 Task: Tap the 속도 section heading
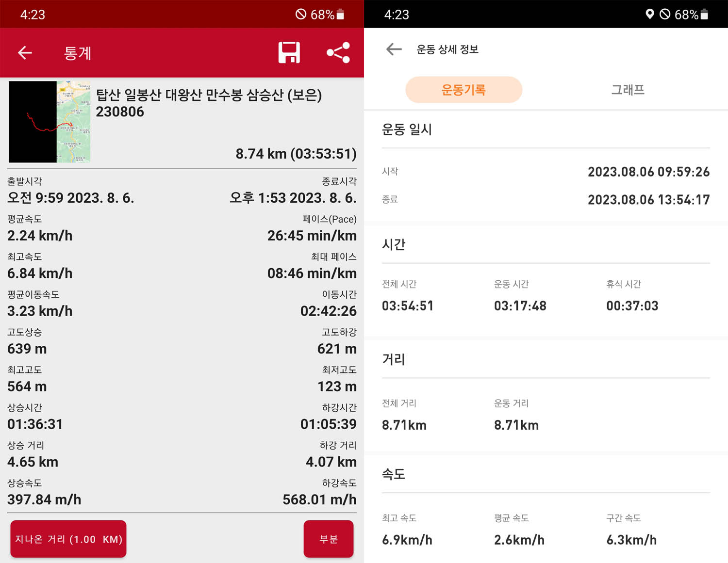[x=394, y=474]
